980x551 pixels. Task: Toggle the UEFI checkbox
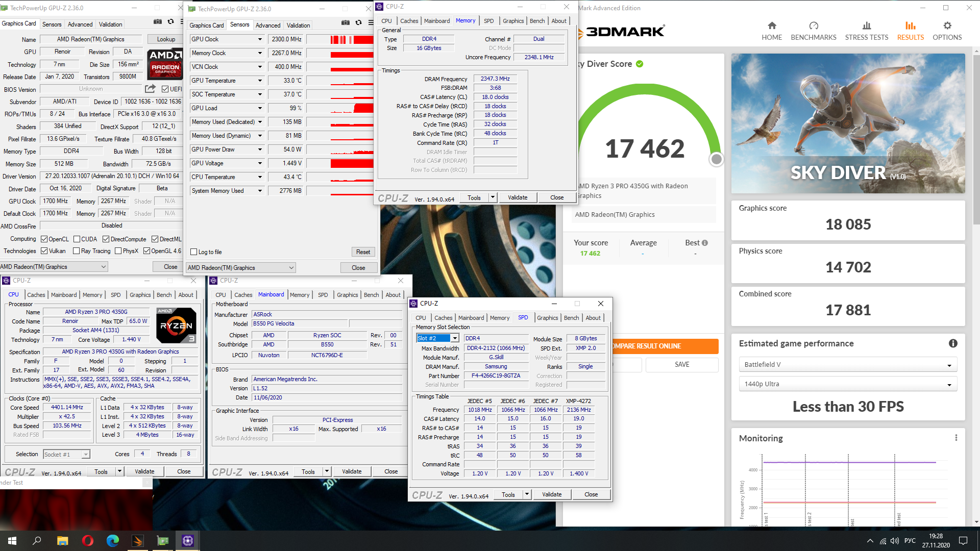pos(165,89)
